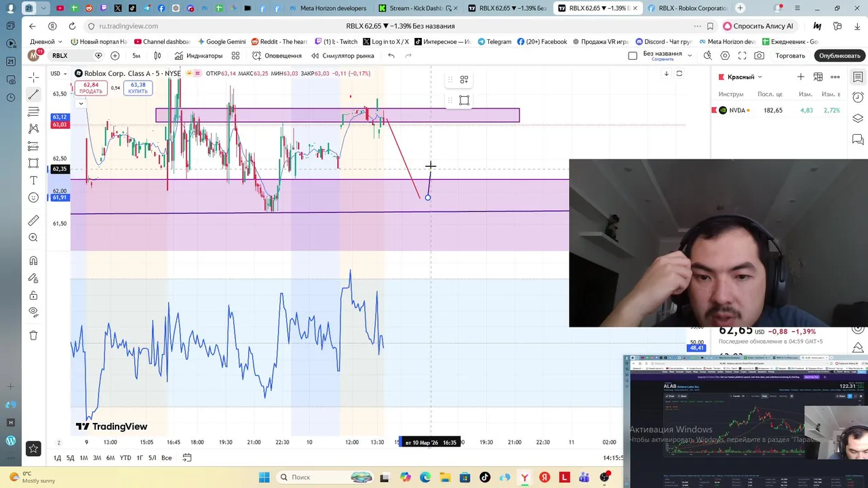Toggle stay in drawing mode

33,278
